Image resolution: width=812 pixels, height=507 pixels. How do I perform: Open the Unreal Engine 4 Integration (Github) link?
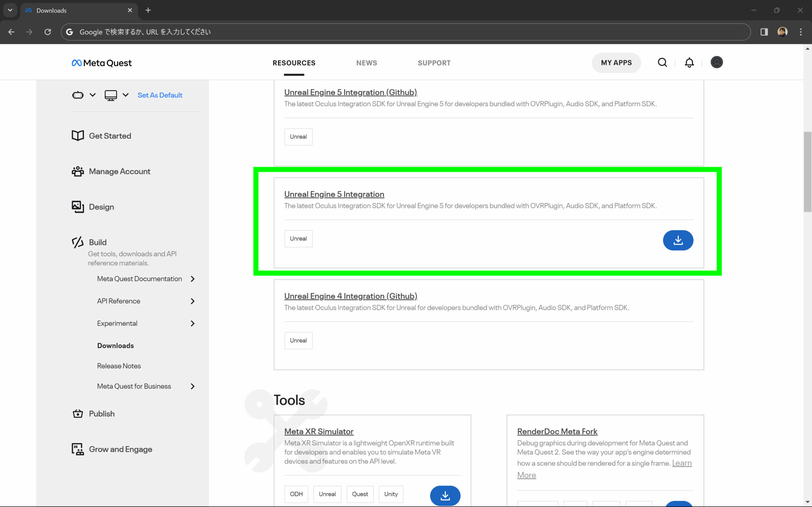click(x=350, y=296)
